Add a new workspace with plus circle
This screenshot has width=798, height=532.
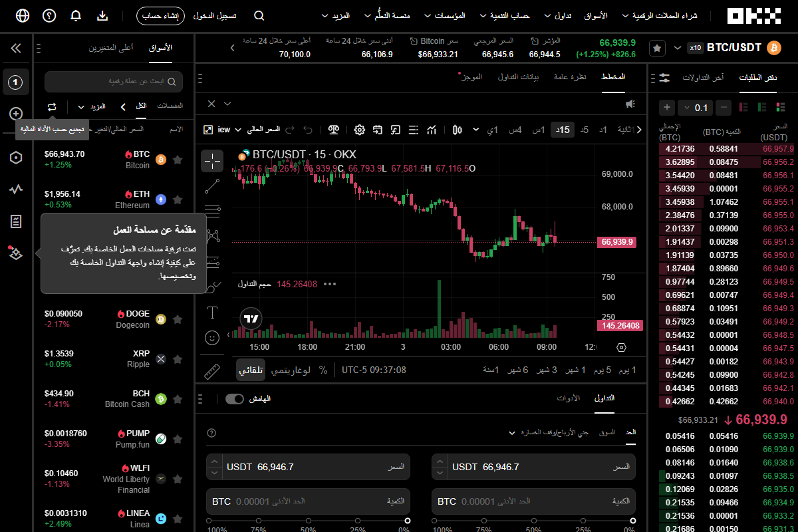tap(16, 114)
